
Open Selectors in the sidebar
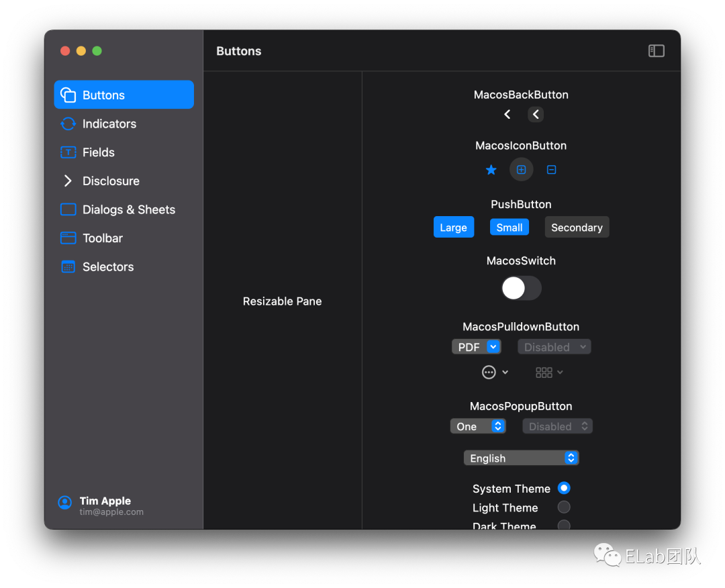point(124,266)
